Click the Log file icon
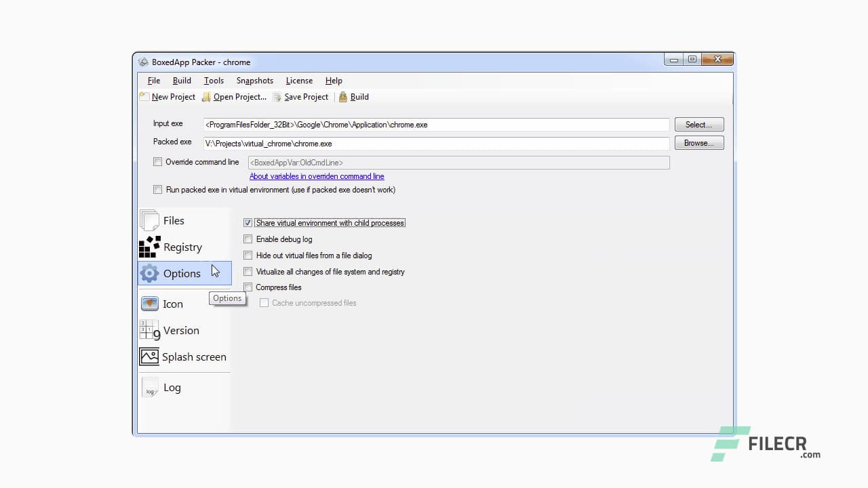Image resolution: width=868 pixels, height=488 pixels. click(x=149, y=388)
